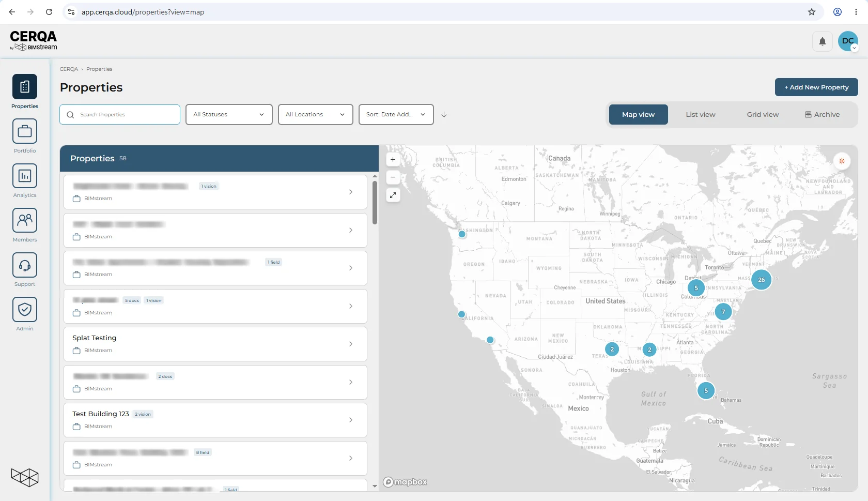Open the Portfolio briefcase icon
This screenshot has width=868, height=501.
(x=25, y=131)
